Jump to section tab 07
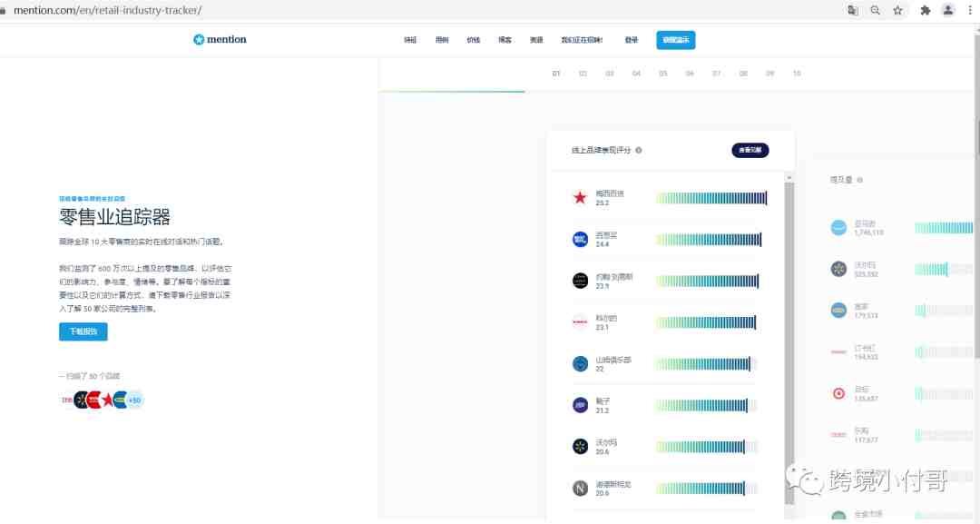 point(717,74)
